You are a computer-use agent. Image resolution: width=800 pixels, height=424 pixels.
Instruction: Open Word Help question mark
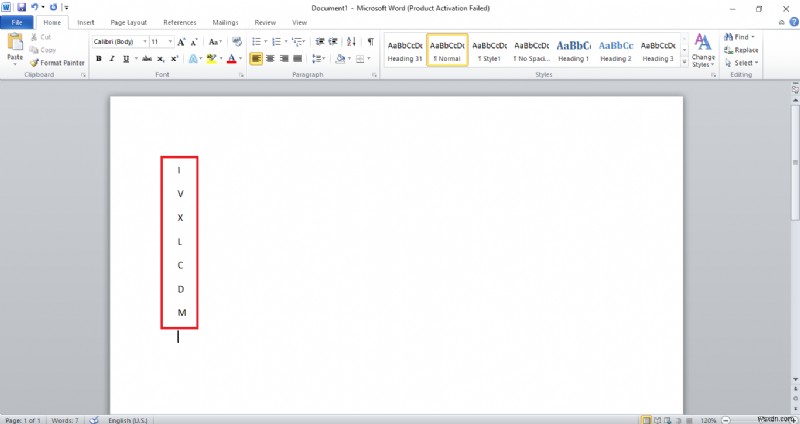[x=794, y=22]
